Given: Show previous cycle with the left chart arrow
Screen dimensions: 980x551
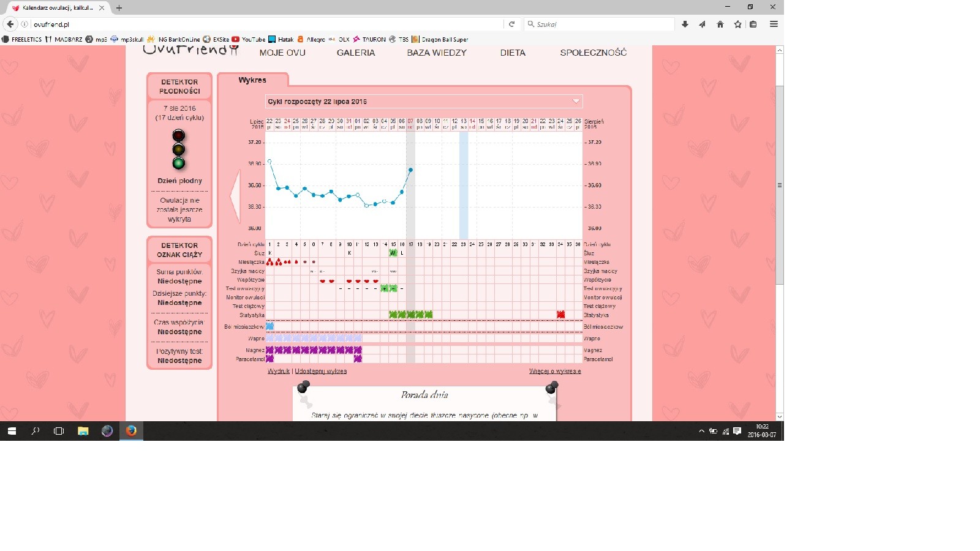Looking at the screenshot, I should (235, 196).
